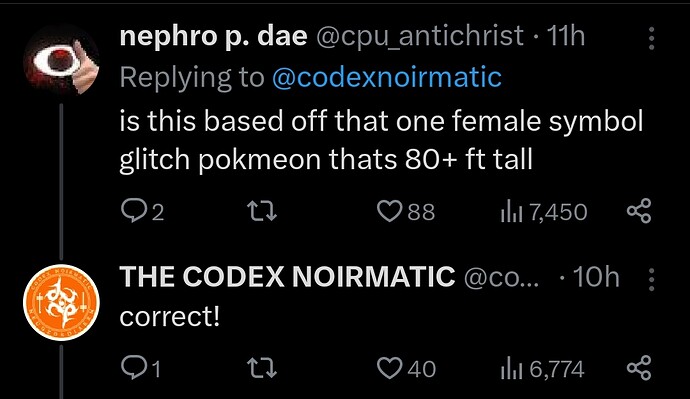The height and width of the screenshot is (399, 690).
Task: Reply to nephro p. dae's tweet
Action: click(142, 212)
